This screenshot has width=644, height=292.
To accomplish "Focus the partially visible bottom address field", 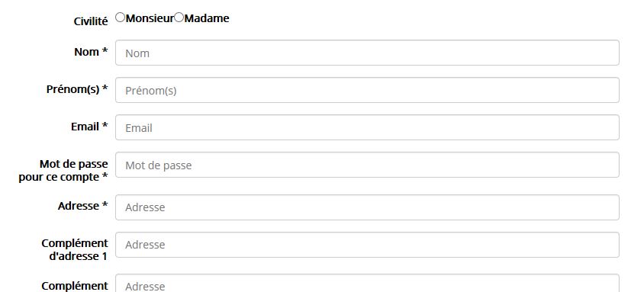I will (x=367, y=283).
